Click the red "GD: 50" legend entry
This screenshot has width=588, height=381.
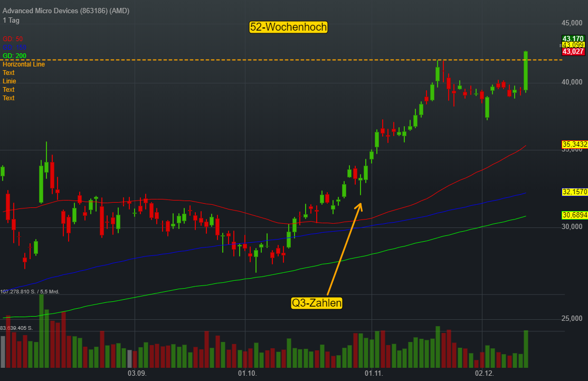(x=12, y=39)
